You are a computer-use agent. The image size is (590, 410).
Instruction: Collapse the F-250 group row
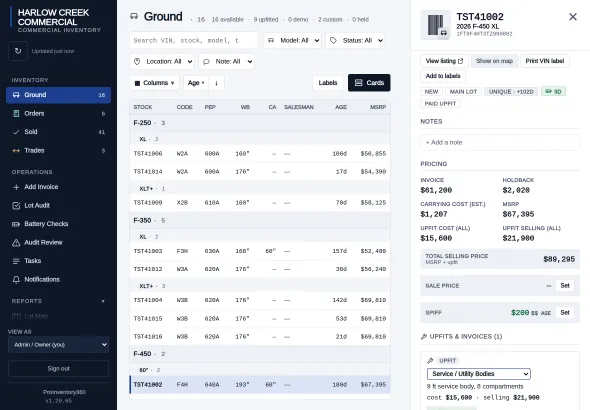point(260,123)
